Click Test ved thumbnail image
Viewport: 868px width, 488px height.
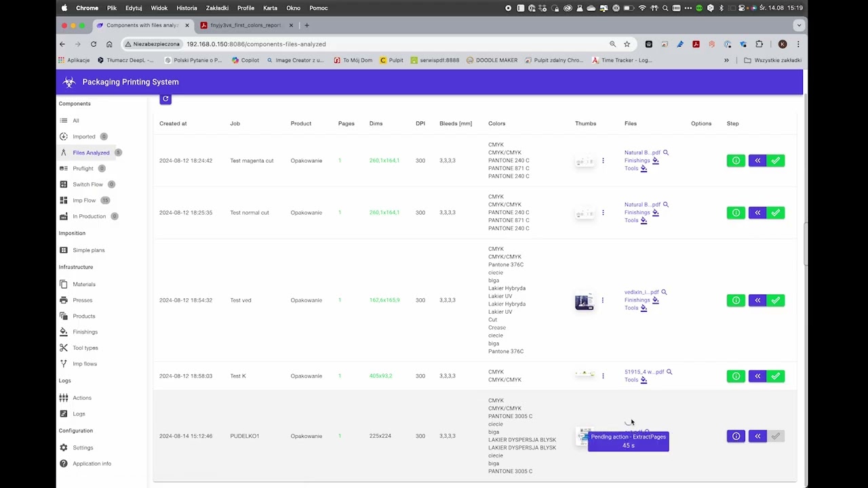coord(584,302)
